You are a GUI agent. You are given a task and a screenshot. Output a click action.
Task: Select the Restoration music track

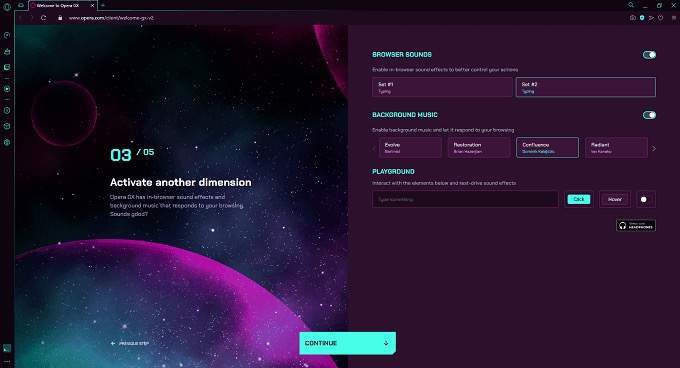[x=479, y=148]
